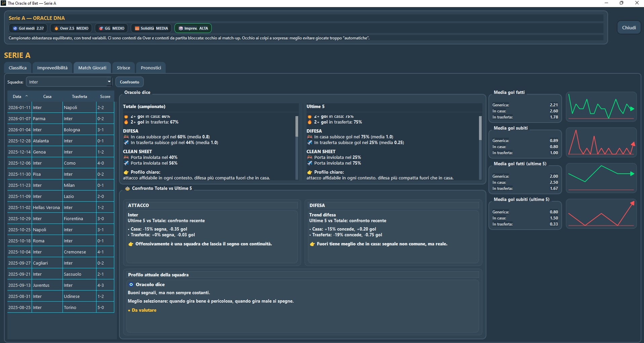Screen dimensions: 644x343
Task: Click the flame icon on Over 2.5 badge
Action: click(x=56, y=28)
